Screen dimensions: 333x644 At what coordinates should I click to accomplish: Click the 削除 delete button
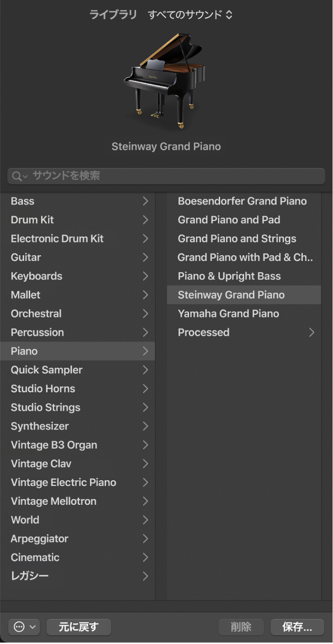pos(241,627)
